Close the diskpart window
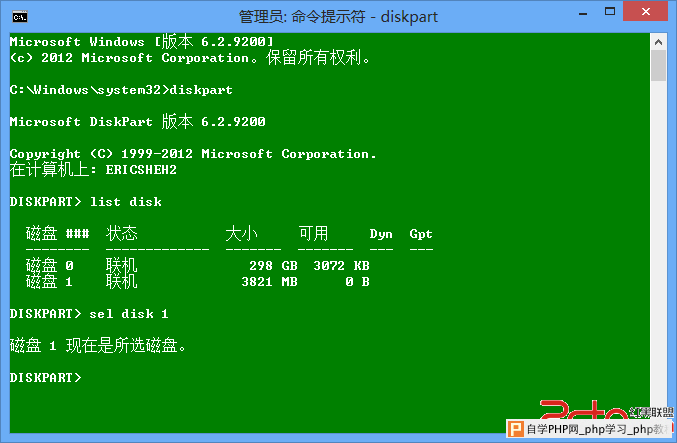 pos(645,11)
